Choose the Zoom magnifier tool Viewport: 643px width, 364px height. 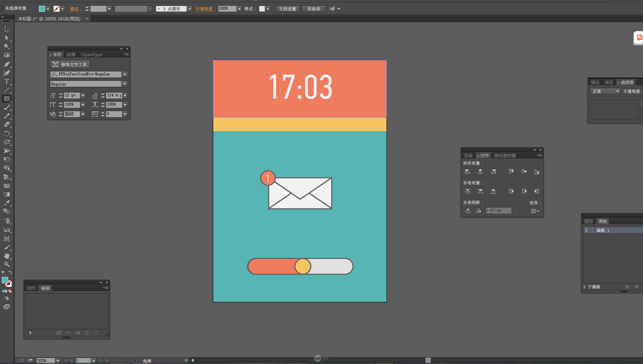pos(6,264)
